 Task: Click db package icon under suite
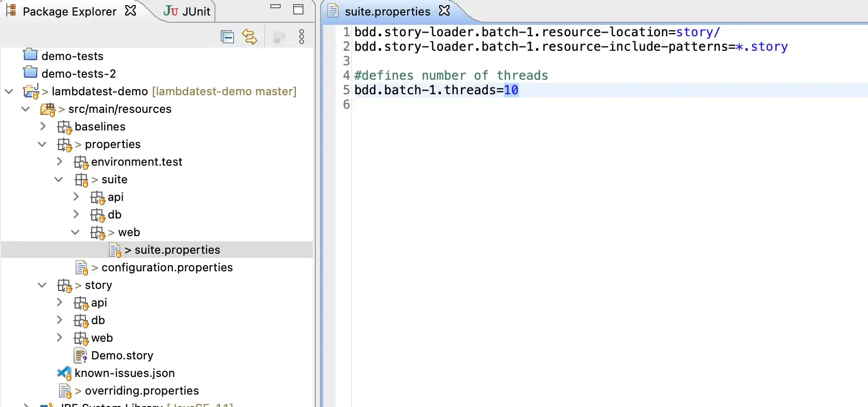[x=97, y=215]
